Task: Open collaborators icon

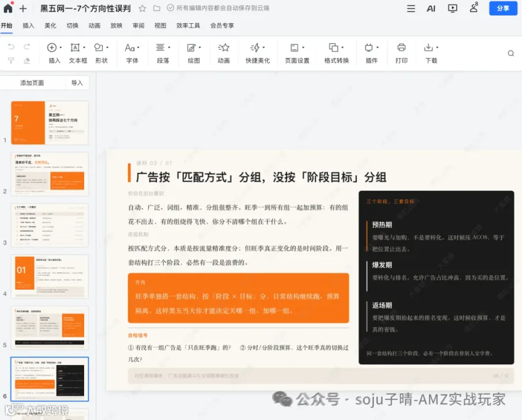Action: (474, 8)
